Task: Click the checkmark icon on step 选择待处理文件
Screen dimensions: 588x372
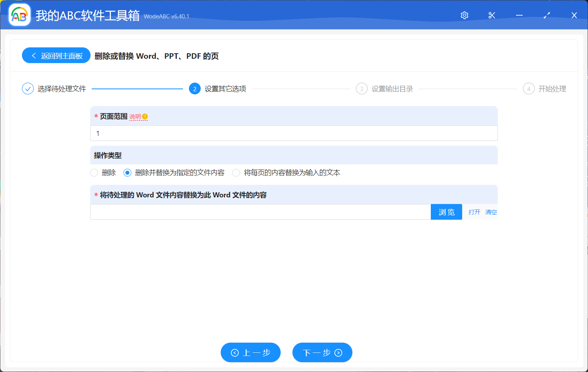Action: [27, 88]
